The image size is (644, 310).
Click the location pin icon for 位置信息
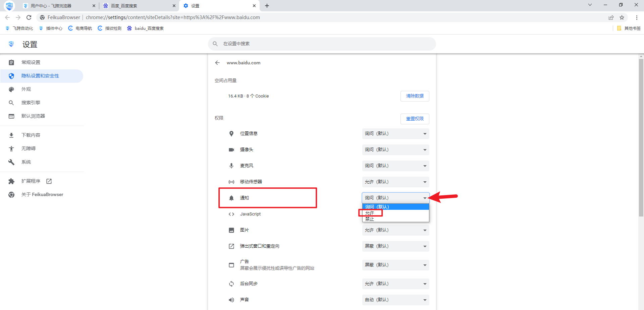tap(231, 134)
